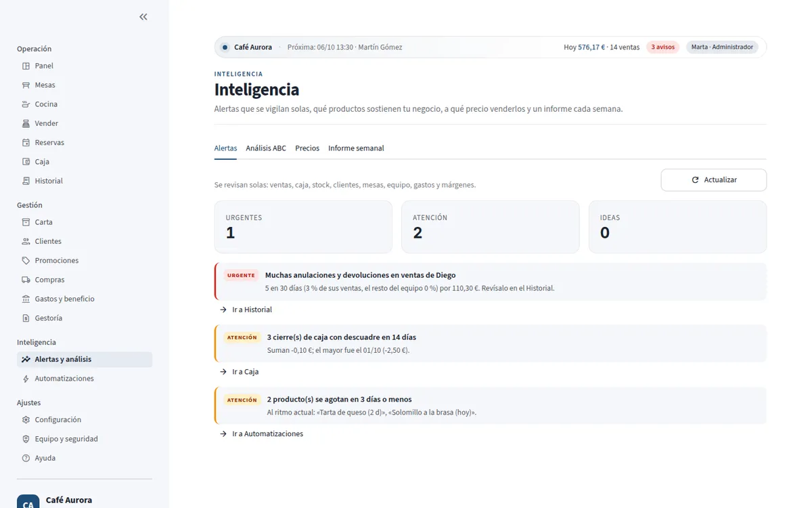
Task: Open the Compras truck icon
Action: [26, 280]
